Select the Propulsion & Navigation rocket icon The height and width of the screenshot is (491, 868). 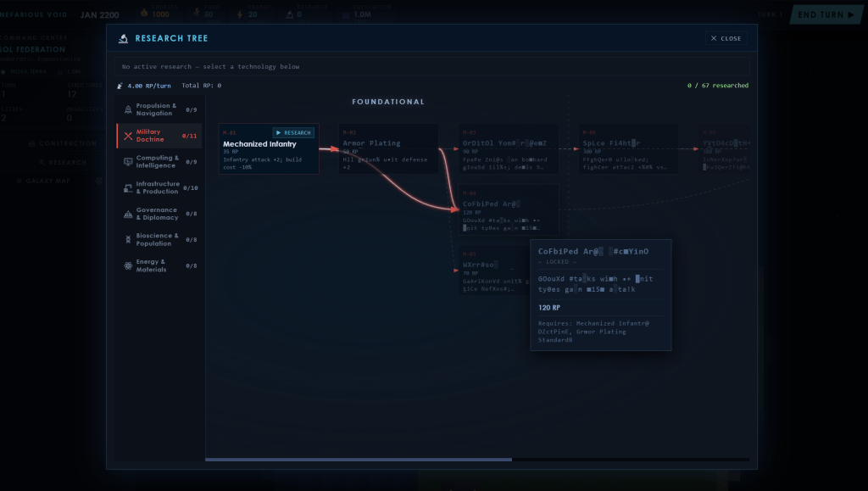tap(128, 109)
